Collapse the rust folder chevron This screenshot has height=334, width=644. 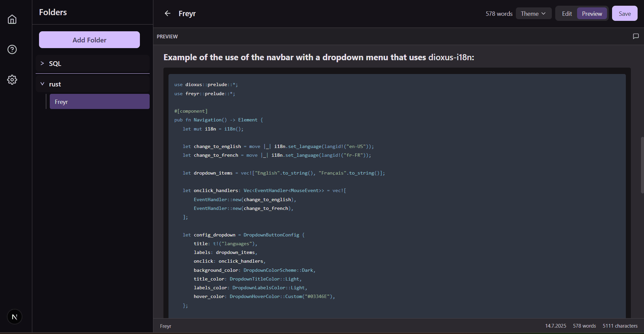(x=42, y=84)
